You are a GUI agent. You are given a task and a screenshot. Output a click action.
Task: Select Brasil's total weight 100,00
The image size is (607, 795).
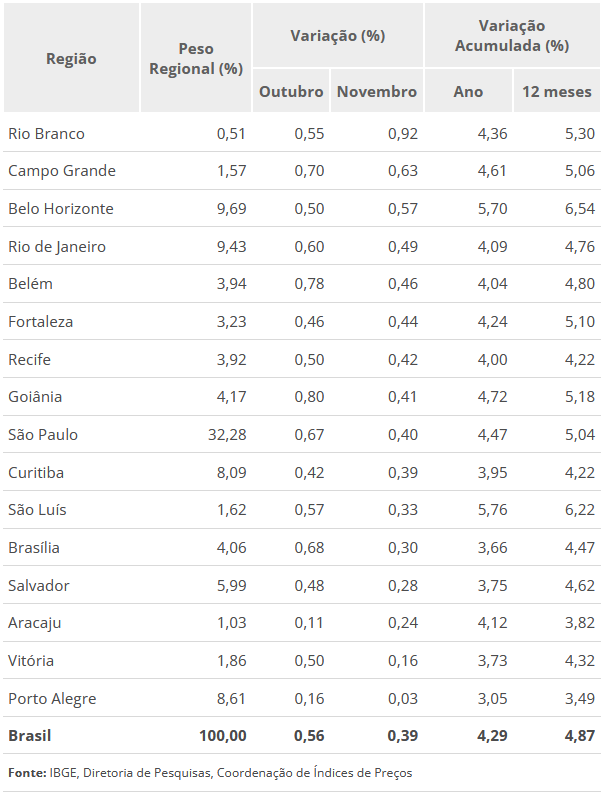click(222, 736)
